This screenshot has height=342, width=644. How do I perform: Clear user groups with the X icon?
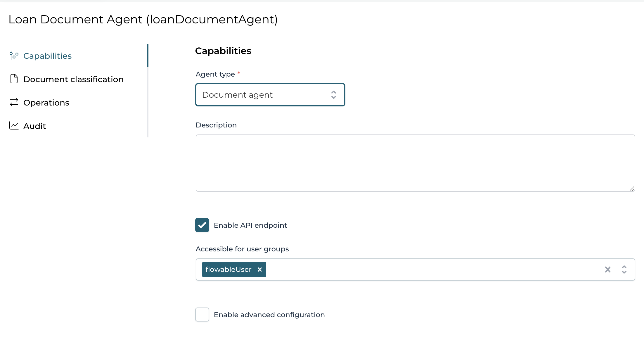608,270
